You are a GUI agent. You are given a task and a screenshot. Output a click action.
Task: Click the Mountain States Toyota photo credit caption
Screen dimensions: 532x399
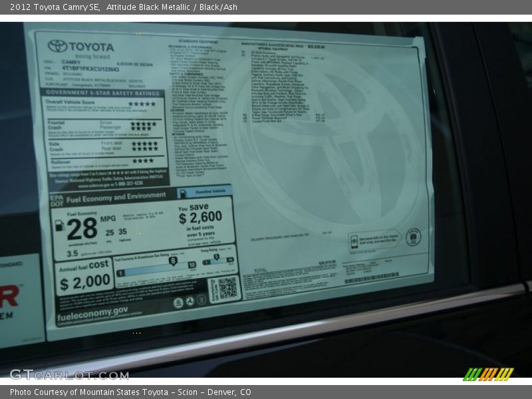tap(130, 392)
